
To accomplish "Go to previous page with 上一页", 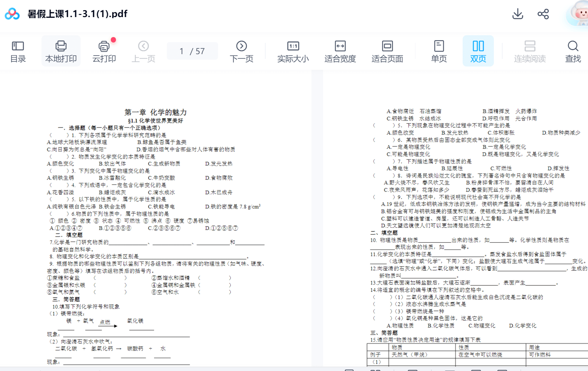I will tap(143, 51).
